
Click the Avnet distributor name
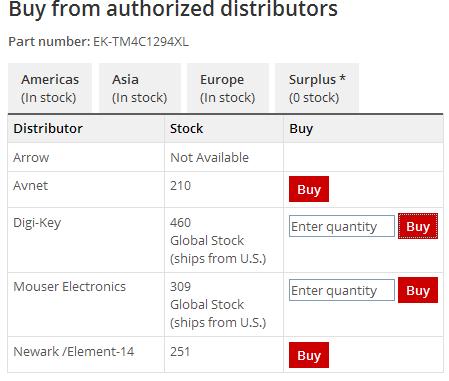[x=30, y=186]
